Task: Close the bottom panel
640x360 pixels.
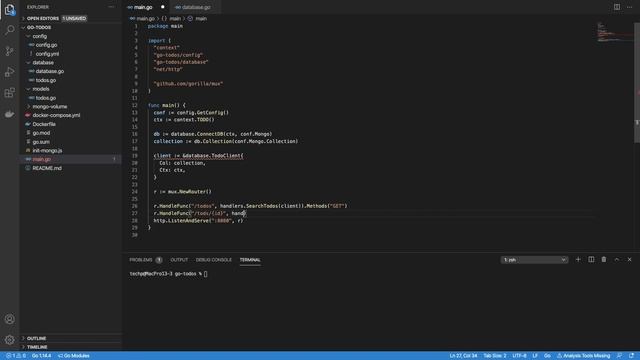Action: click(x=629, y=260)
